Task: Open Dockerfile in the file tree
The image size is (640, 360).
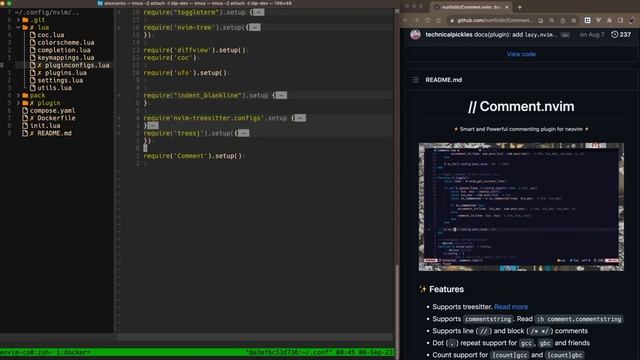Action: 56,118
